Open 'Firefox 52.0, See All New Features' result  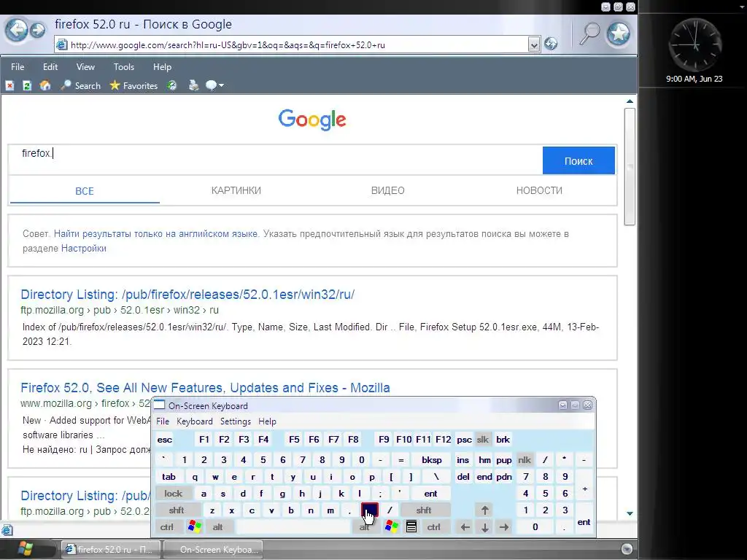tap(205, 388)
